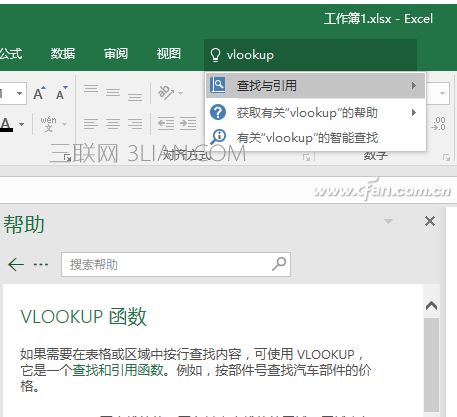Viewport: 457px width, 417px height.
Task: Open the phonetic guide dropdown arrow
Action: coord(64,124)
